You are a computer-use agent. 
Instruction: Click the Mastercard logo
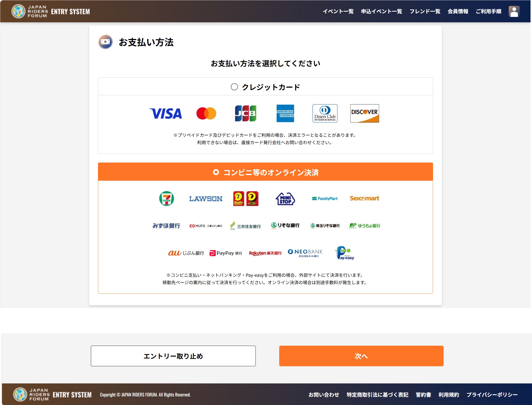(206, 113)
